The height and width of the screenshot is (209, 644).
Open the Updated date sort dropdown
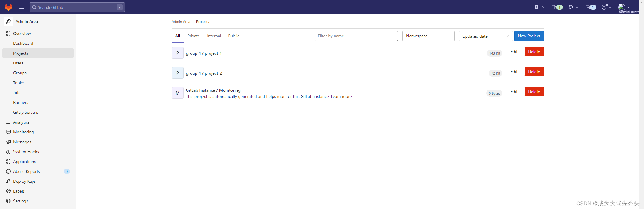(x=486, y=36)
